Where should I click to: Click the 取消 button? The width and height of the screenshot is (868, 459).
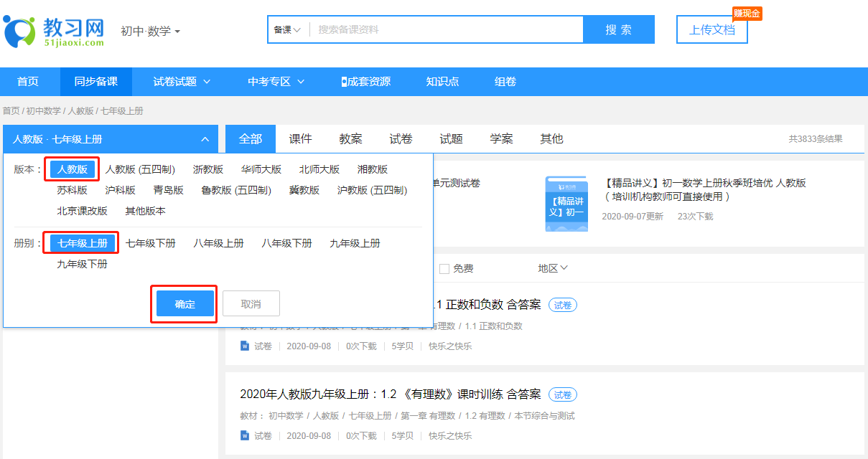tap(251, 304)
